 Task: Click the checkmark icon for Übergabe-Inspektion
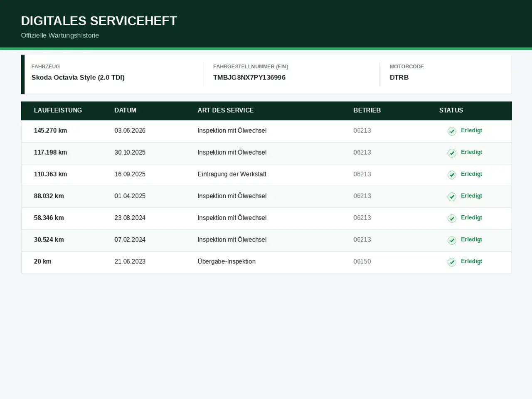pyautogui.click(x=452, y=262)
